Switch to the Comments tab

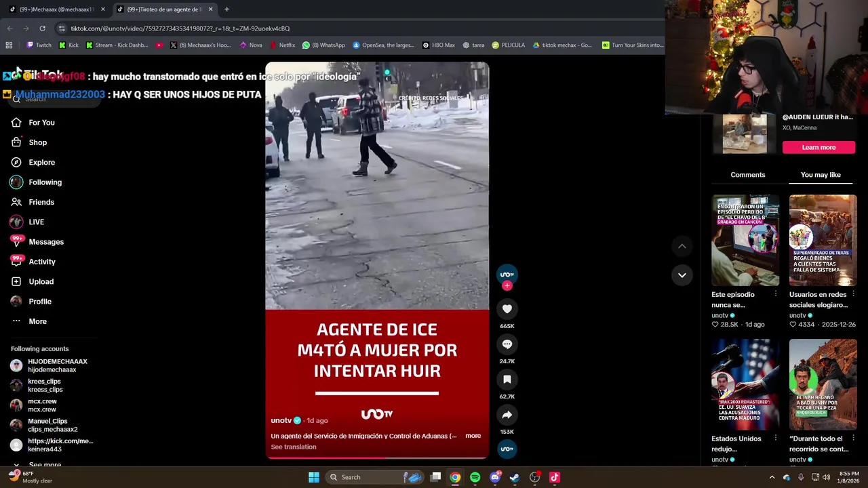pos(747,175)
